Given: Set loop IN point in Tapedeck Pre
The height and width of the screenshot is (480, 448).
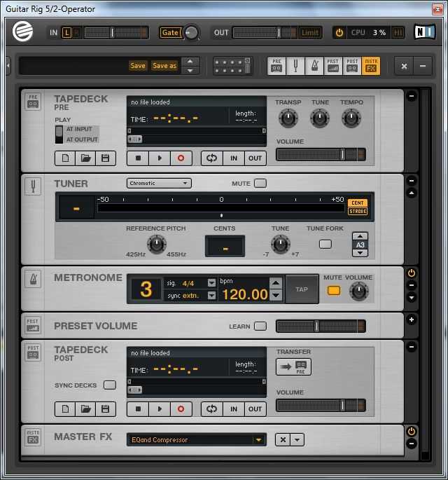Looking at the screenshot, I should click(234, 158).
